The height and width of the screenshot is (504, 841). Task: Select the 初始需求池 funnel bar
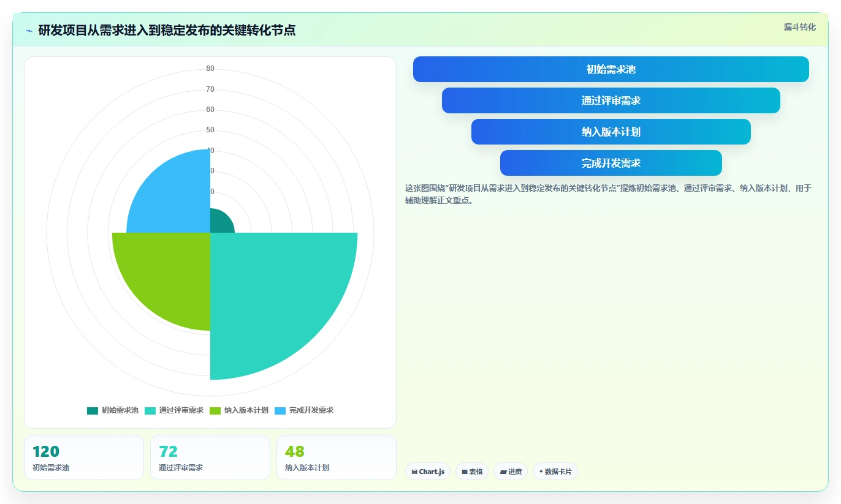tap(611, 69)
